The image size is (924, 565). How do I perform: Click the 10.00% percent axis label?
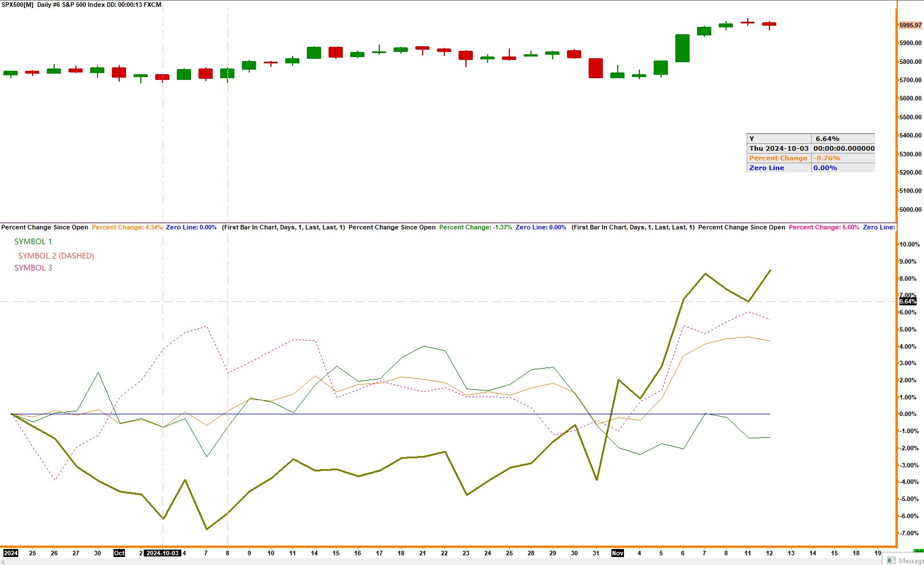coord(909,244)
